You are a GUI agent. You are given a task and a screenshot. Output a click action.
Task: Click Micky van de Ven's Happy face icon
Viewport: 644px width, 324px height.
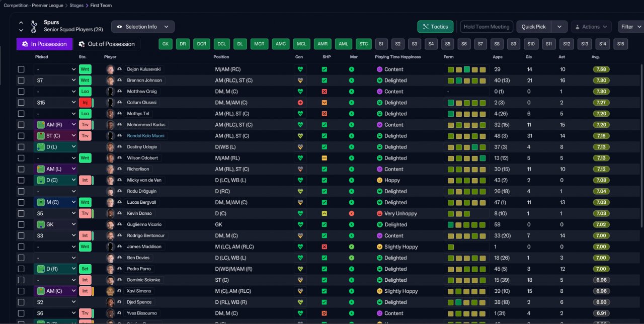pyautogui.click(x=379, y=180)
